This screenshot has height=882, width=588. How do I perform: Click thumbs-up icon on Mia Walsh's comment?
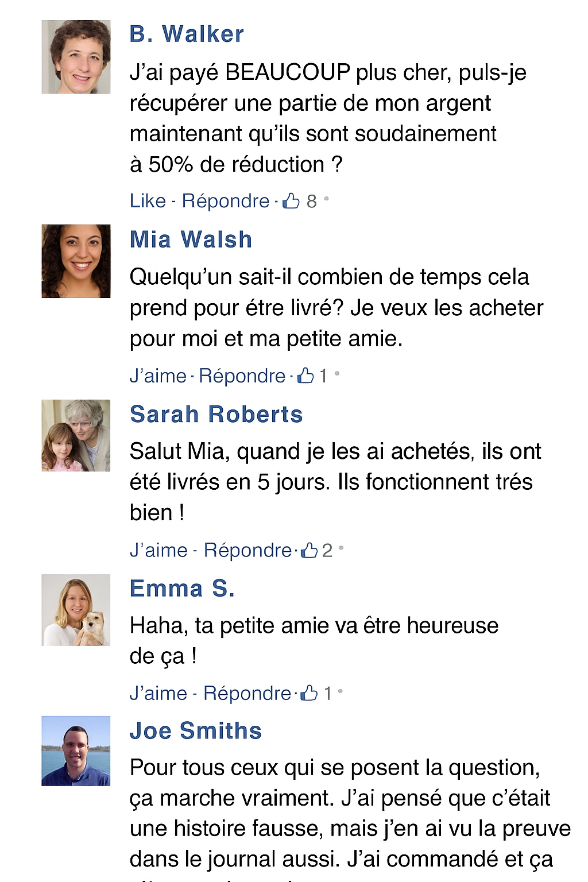305,376
